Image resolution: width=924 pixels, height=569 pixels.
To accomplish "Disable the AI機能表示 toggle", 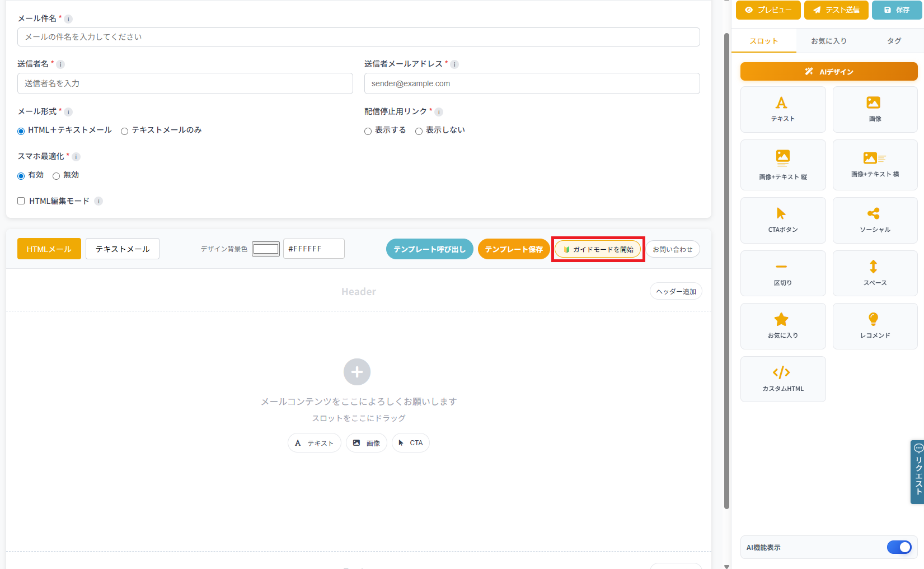I will tap(899, 547).
